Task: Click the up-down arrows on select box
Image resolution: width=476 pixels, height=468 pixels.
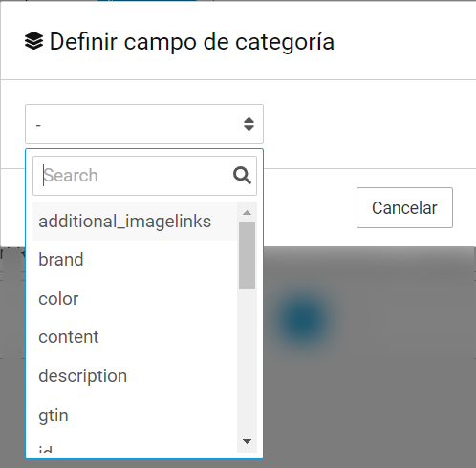Action: (249, 124)
